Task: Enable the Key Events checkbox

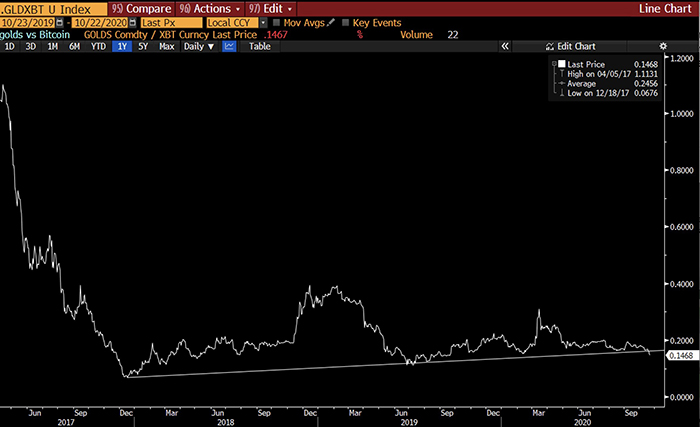Action: pyautogui.click(x=346, y=22)
